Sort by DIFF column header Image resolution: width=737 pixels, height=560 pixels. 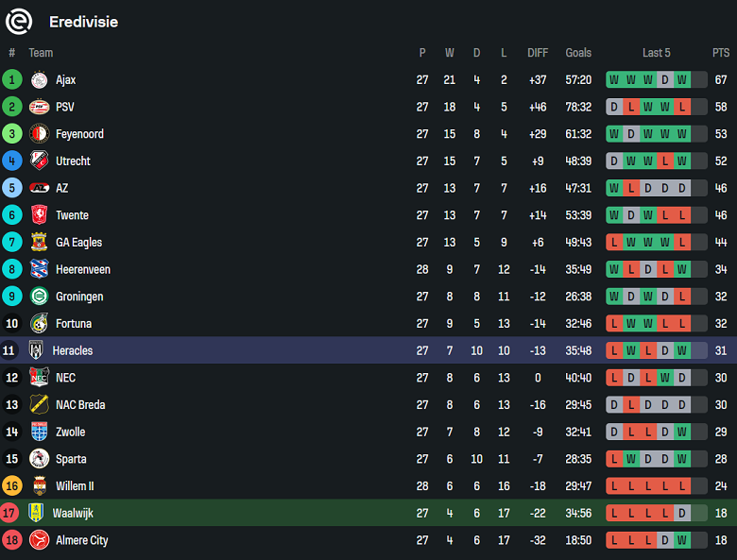[x=538, y=53]
